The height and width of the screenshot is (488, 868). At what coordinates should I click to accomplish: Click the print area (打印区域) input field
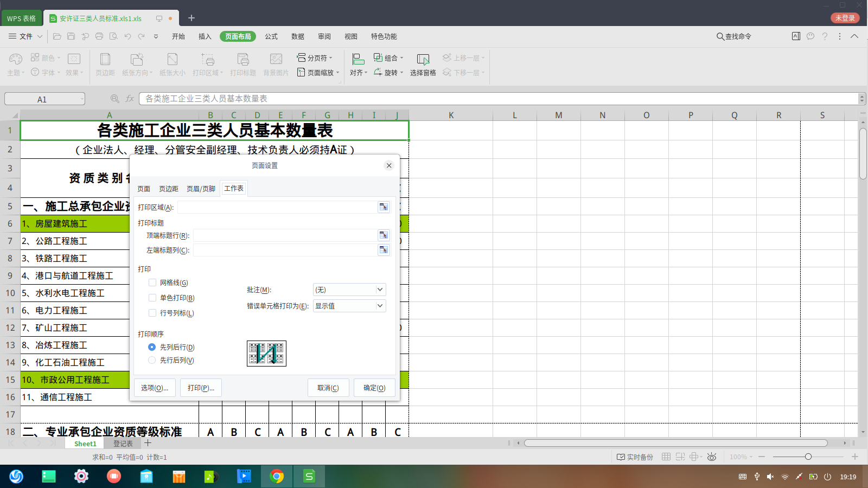click(277, 207)
